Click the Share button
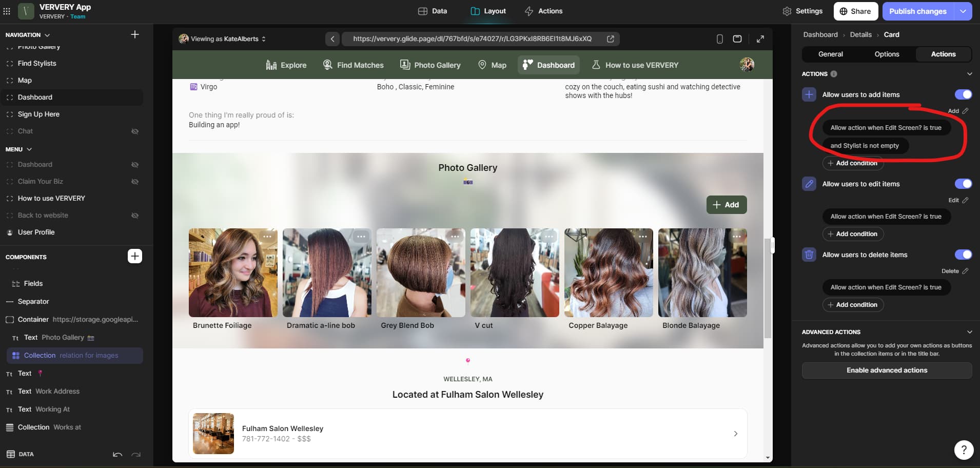The height and width of the screenshot is (468, 980). coord(855,11)
